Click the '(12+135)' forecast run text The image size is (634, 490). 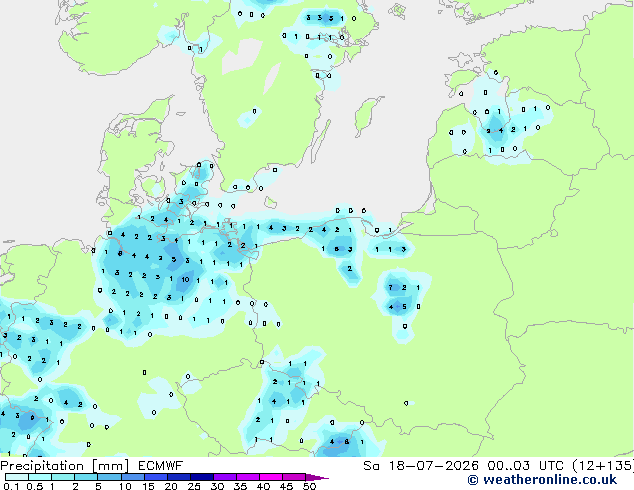603,466
